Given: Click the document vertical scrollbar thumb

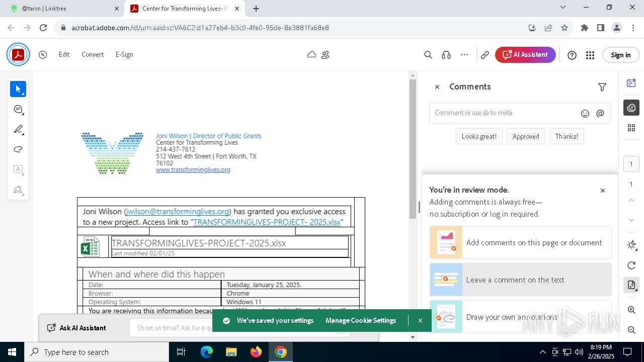Looking at the screenshot, I should pyautogui.click(x=413, y=149).
